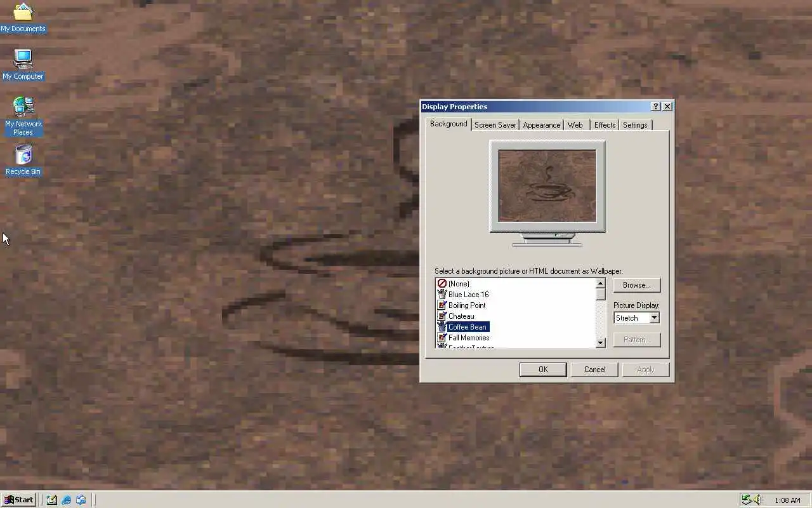This screenshot has height=508, width=812.
Task: Select Coffee Bean wallpaper
Action: click(468, 327)
